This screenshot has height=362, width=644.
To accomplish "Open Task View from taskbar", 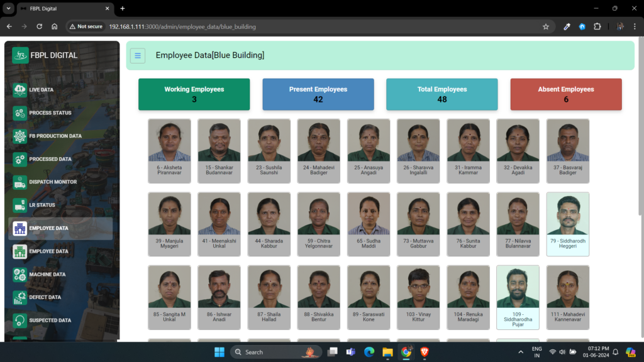I will (x=332, y=352).
